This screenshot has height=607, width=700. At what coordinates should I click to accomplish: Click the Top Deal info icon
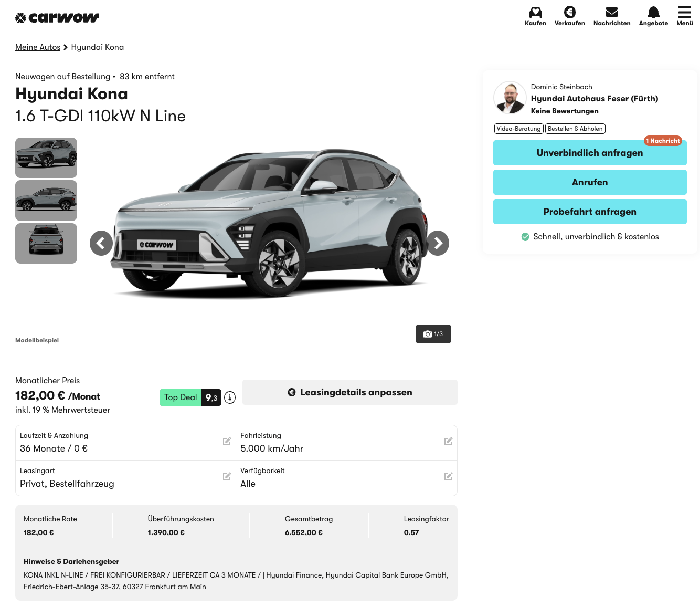coord(230,398)
